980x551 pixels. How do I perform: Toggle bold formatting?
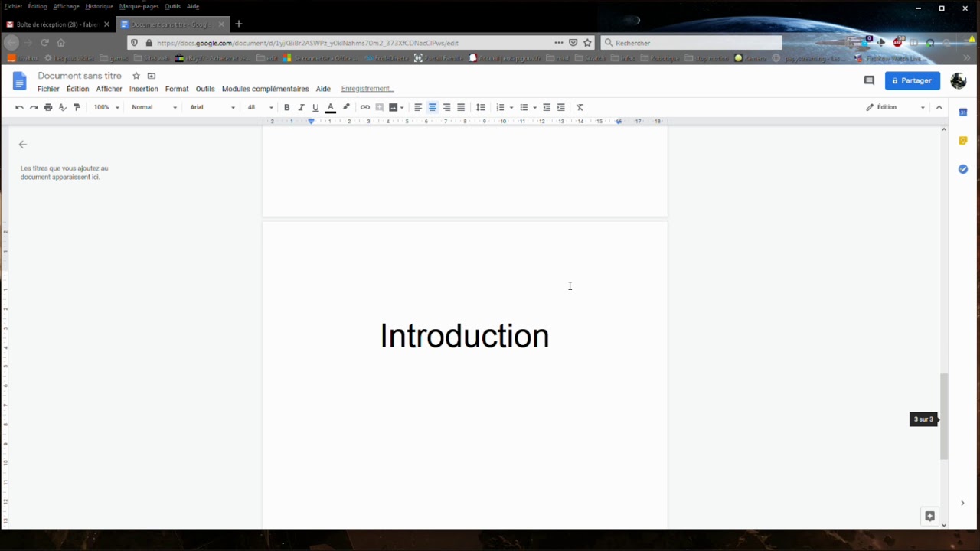pos(287,107)
